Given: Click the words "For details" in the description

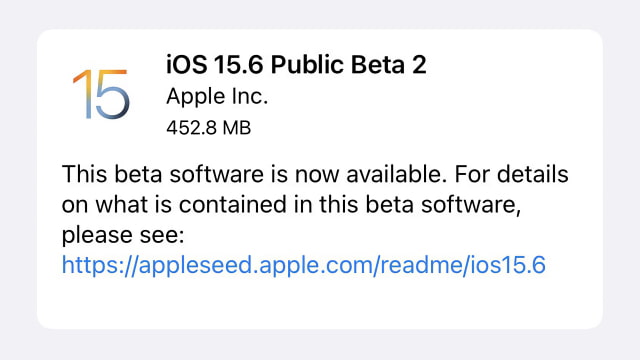Looking at the screenshot, I should 511,174.
